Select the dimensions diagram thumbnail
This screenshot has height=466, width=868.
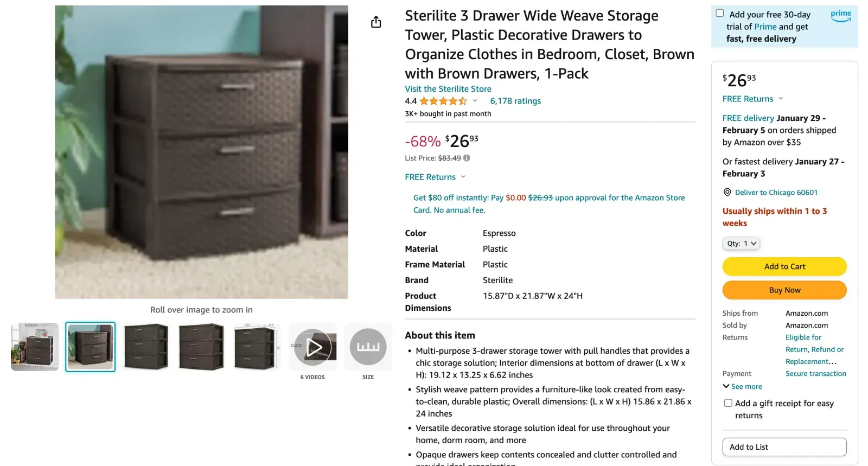coord(257,347)
